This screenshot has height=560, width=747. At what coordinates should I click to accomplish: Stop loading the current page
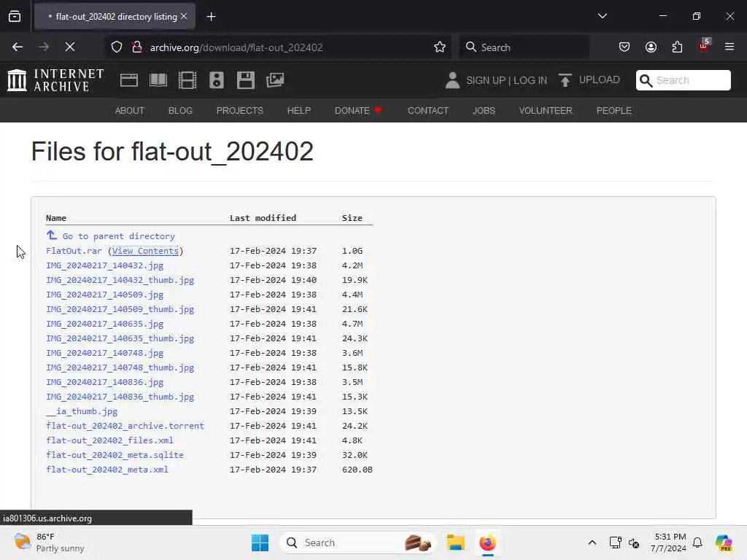[x=69, y=47]
